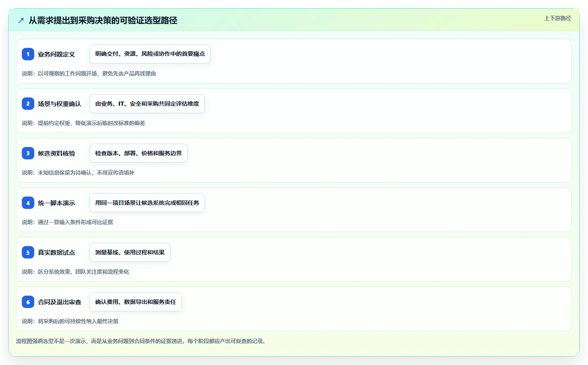
Task: Click the title 从需求提出到采购决策的可验证选型路径
Action: (103, 20)
